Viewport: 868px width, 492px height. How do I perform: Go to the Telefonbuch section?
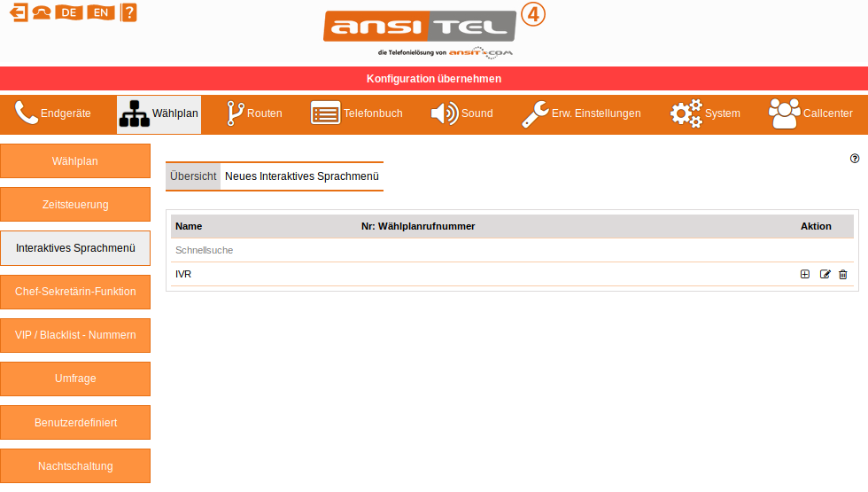point(356,113)
